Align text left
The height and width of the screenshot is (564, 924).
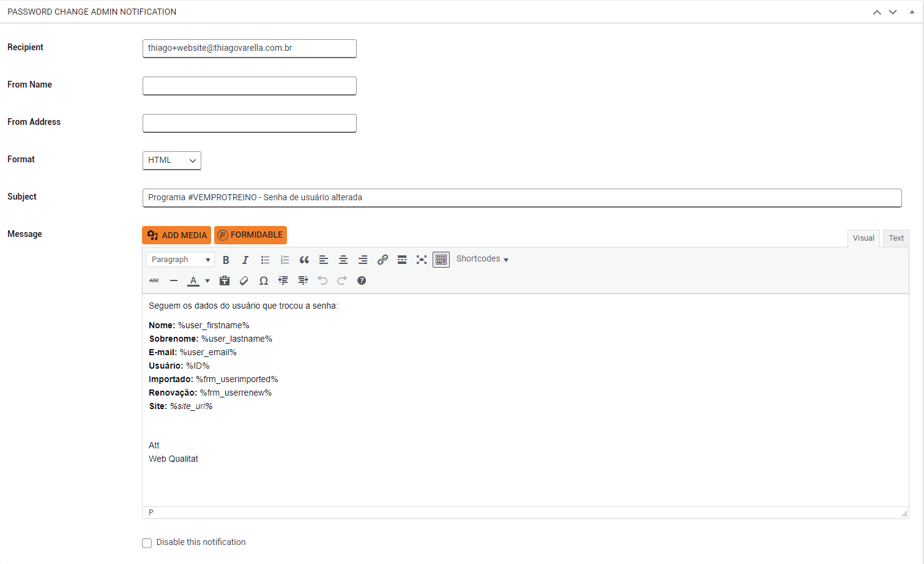(x=324, y=260)
